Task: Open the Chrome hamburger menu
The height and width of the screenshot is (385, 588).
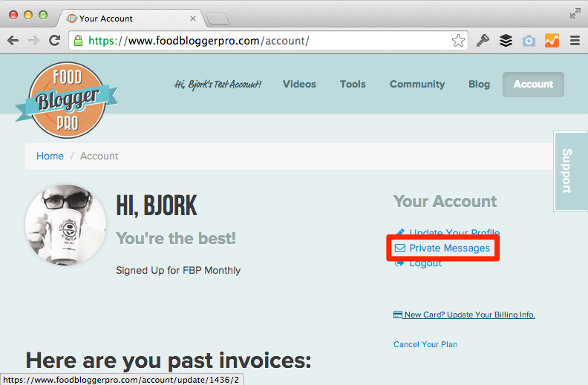Action: 575,41
